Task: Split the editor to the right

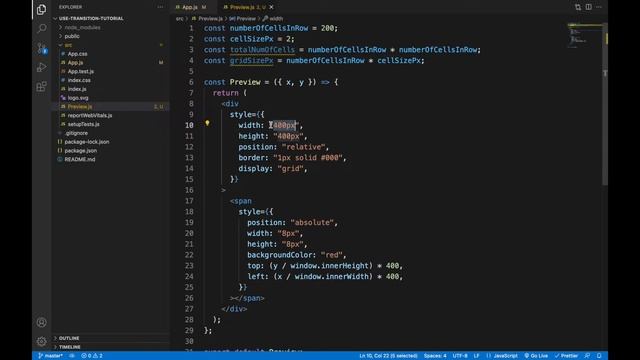Action: [x=589, y=7]
